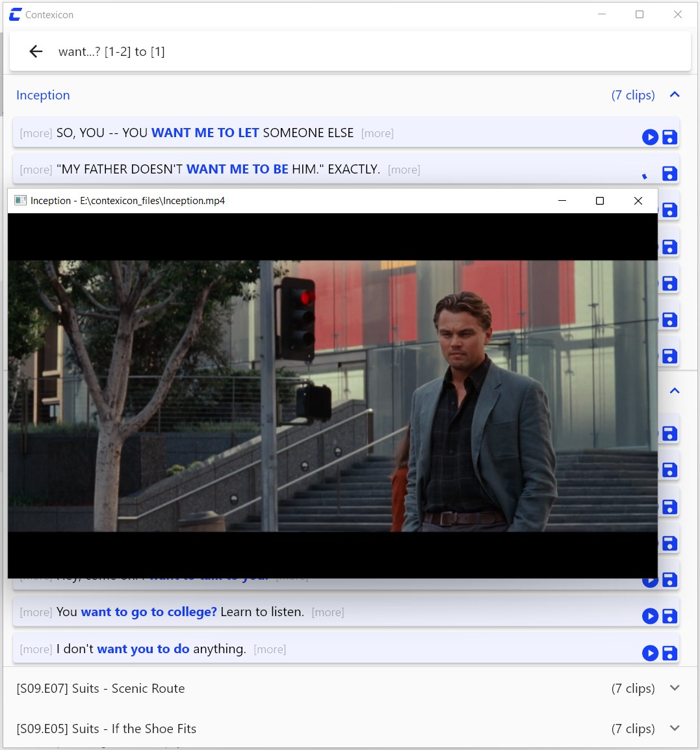The height and width of the screenshot is (750, 700).
Task: Click '(7 clips)' on the Scenic Route row
Action: pyautogui.click(x=633, y=688)
